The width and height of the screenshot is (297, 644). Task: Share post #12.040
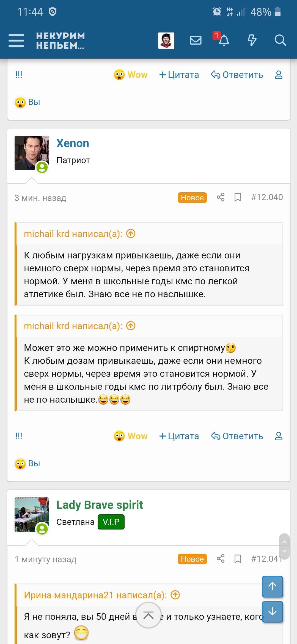221,197
